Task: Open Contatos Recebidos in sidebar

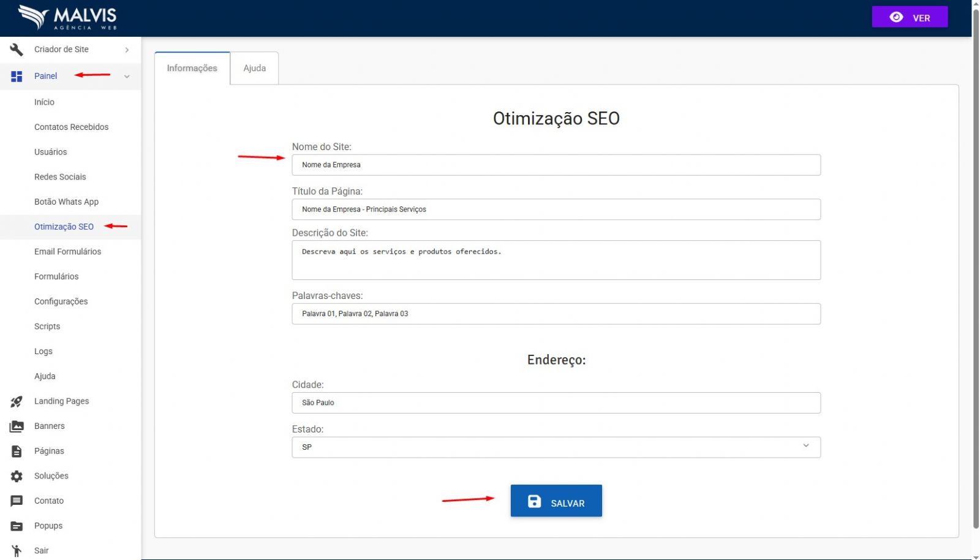Action: (71, 127)
